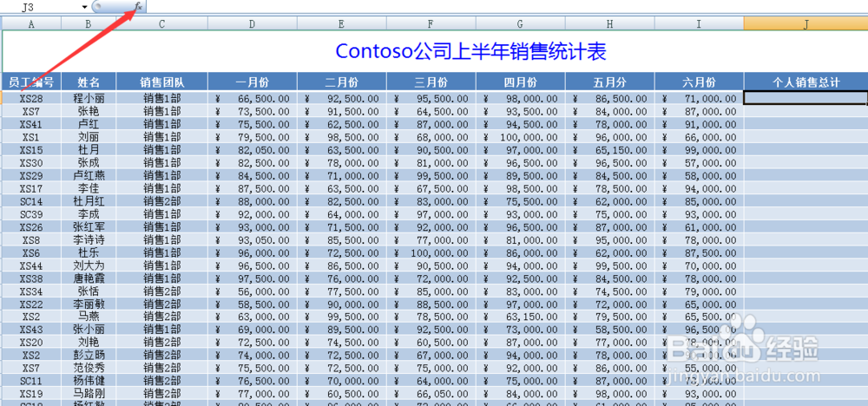Click name cell 杜乐
Image resolution: width=868 pixels, height=406 pixels.
(x=89, y=252)
